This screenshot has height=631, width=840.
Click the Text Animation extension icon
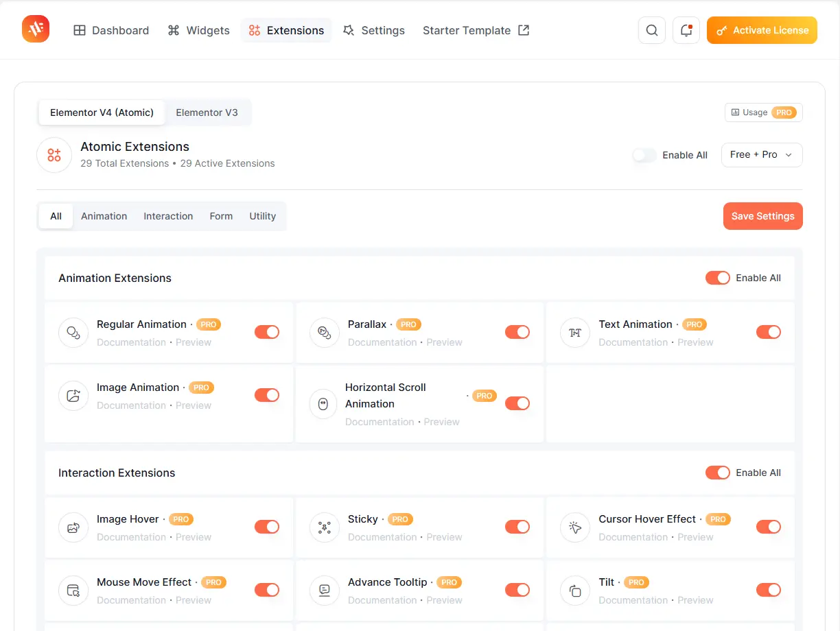575,333
